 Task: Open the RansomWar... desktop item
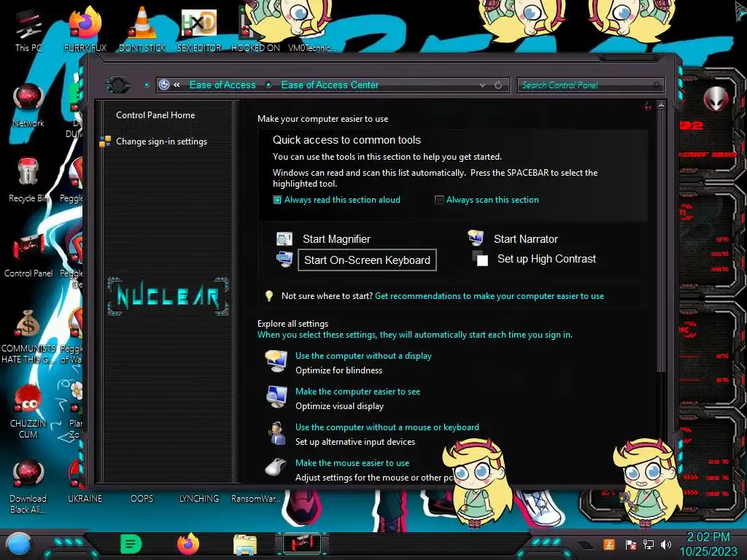click(256, 499)
